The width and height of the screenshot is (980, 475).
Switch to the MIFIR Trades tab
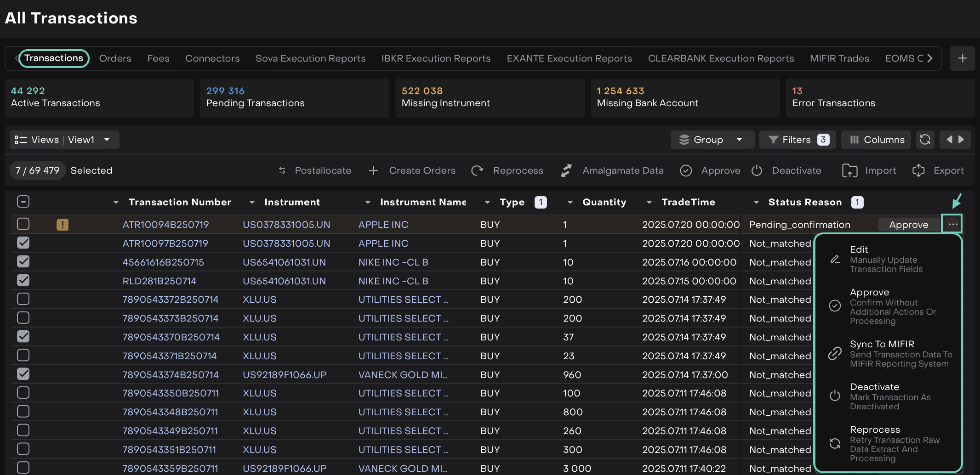click(x=839, y=58)
